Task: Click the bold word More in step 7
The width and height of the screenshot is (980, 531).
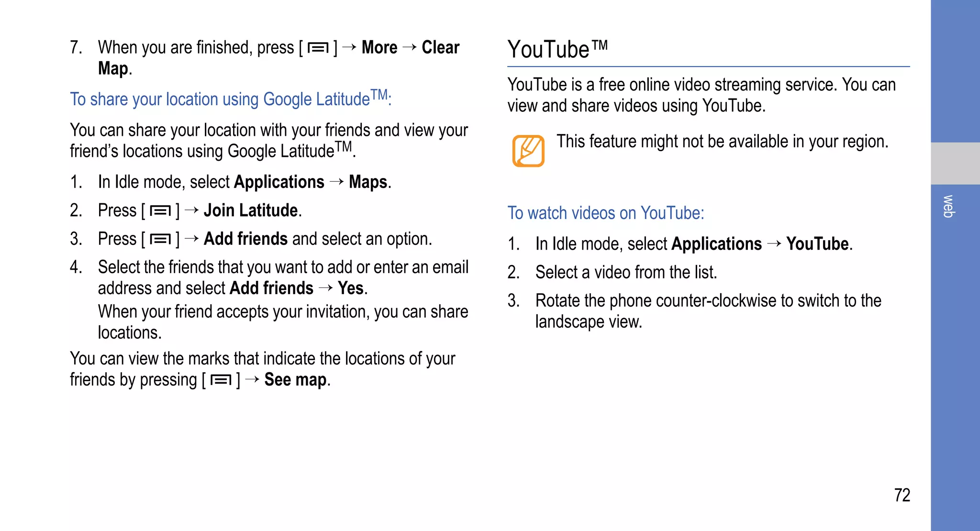Action: coord(379,48)
